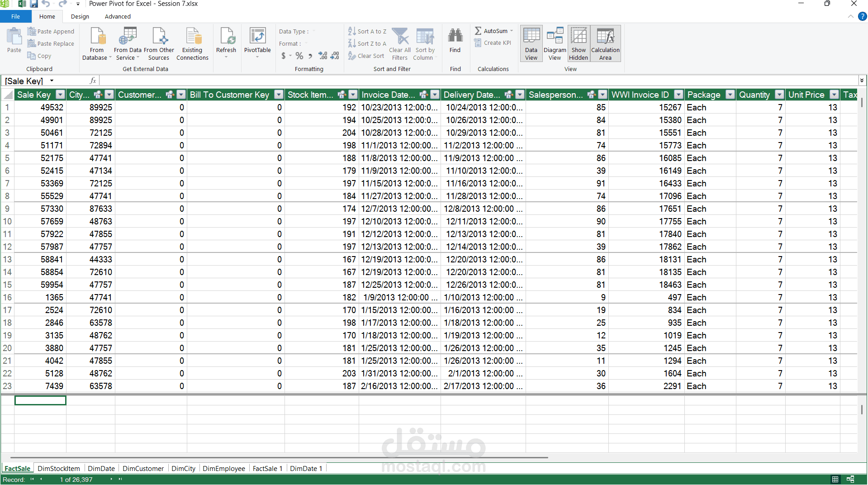868x485 pixels.
Task: Click decrease decimal places icon
Action: click(x=335, y=56)
